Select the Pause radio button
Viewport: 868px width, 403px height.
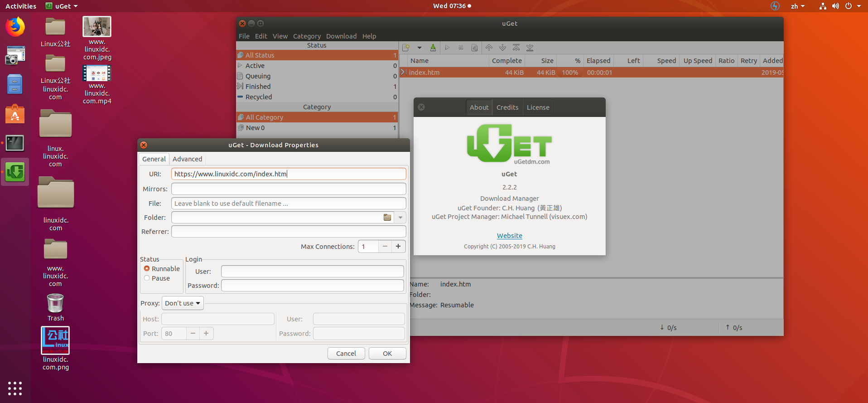click(x=147, y=278)
